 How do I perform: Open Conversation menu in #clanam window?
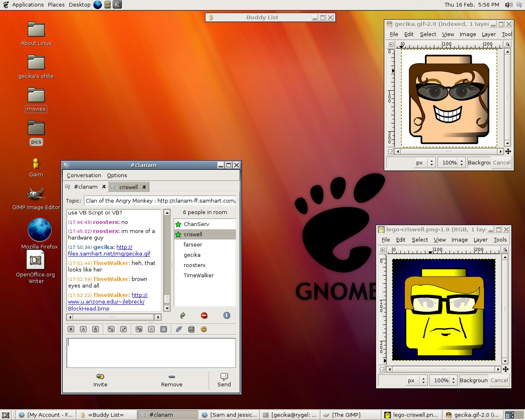tap(84, 175)
